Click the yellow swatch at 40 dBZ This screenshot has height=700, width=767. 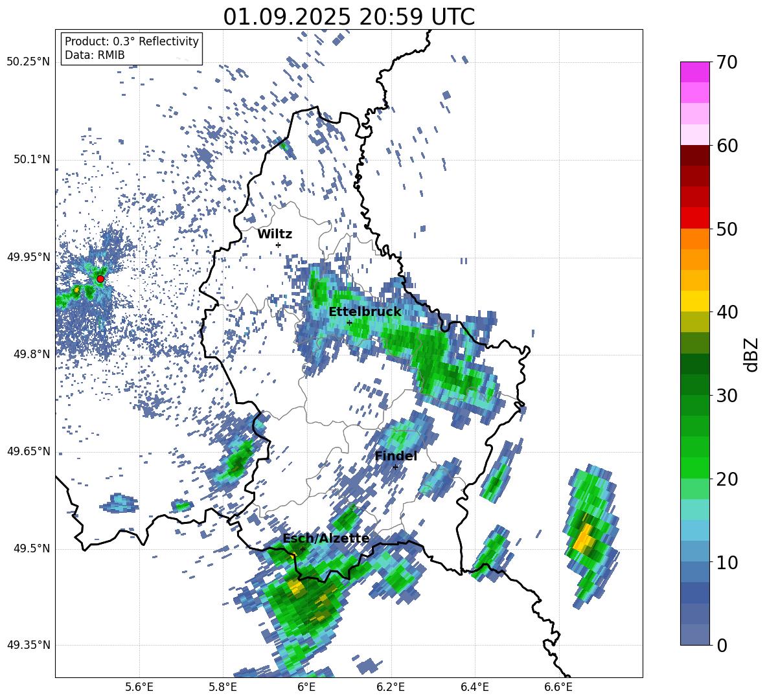694,301
